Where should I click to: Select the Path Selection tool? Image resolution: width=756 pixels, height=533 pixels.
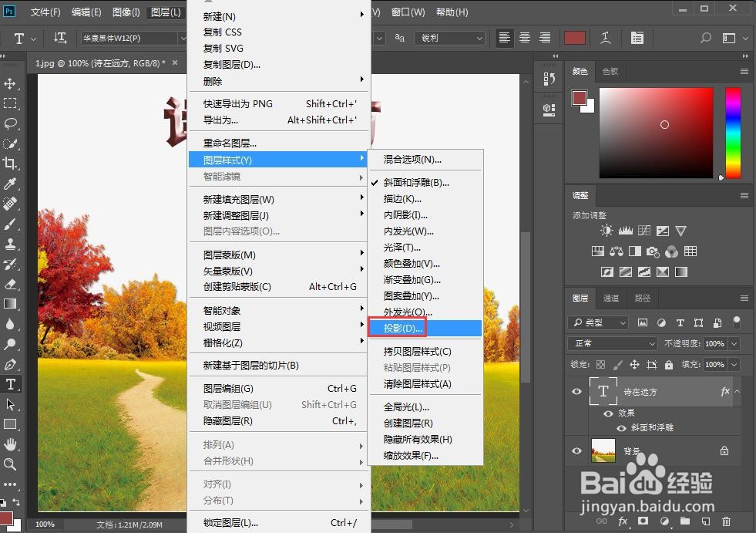coord(10,404)
